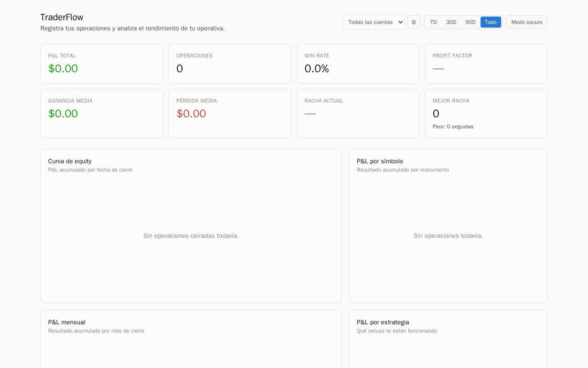
Task: Toggle 'Modo oscuro' dark mode
Action: pos(527,22)
